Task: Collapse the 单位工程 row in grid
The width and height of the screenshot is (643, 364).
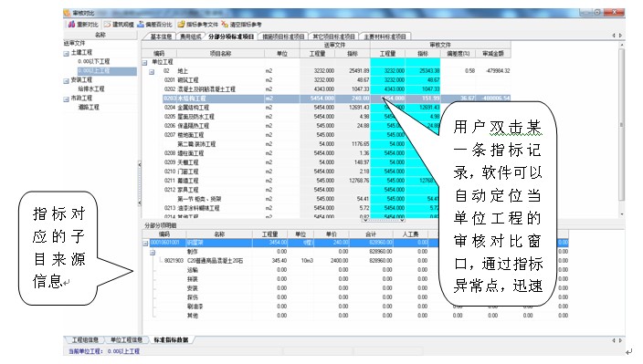Action: pos(144,63)
